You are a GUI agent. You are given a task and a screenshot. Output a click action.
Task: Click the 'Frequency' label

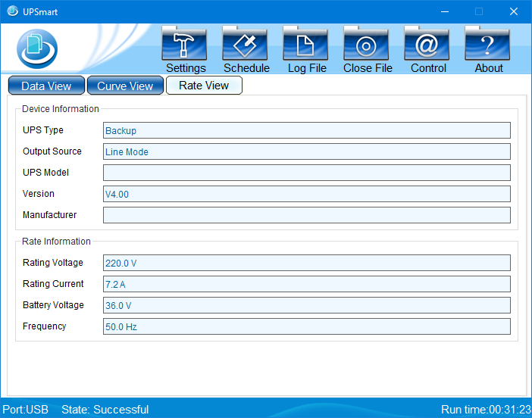pyautogui.click(x=44, y=326)
